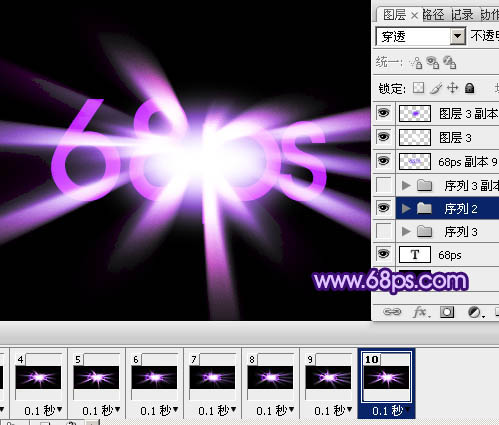The height and width of the screenshot is (425, 499).
Task: Hide the 图层 3 副本 layer
Action: (384, 113)
